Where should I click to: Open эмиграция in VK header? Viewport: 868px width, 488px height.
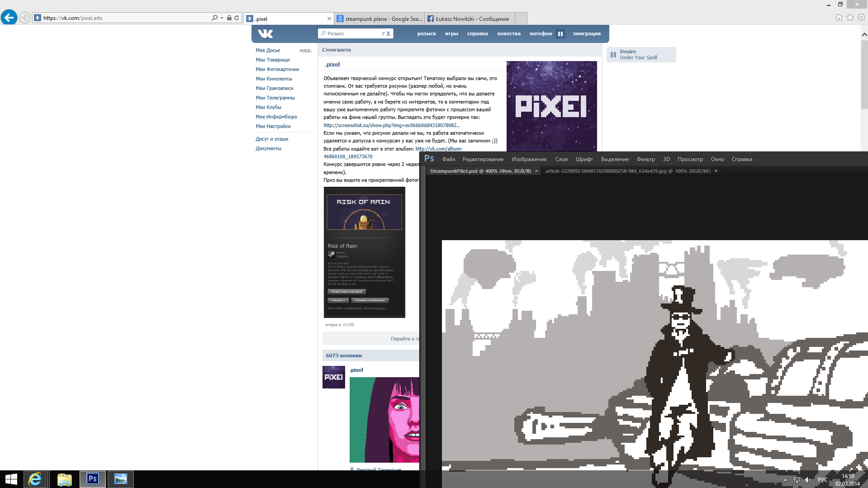pos(587,33)
